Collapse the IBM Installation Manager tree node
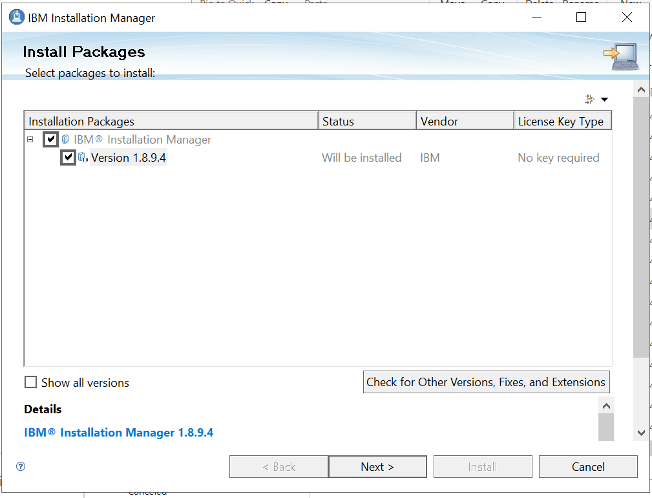 pos(31,140)
